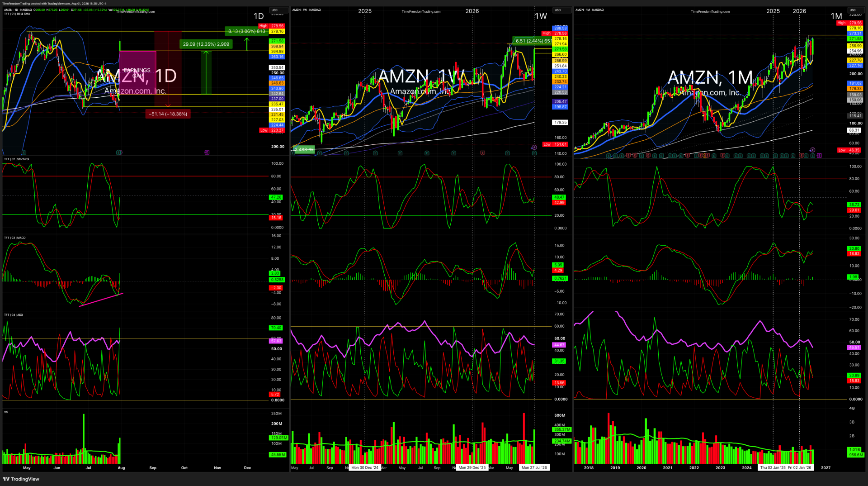Click the Mon 29 Dec '25 date label
The width and height of the screenshot is (868, 486).
tap(472, 468)
